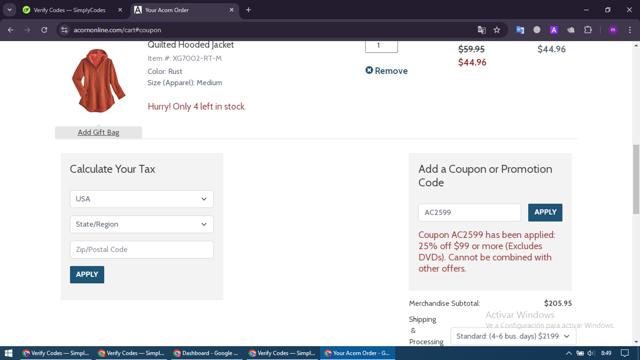Open a new browser tab
Screen dimensions: 640x360
248,10
